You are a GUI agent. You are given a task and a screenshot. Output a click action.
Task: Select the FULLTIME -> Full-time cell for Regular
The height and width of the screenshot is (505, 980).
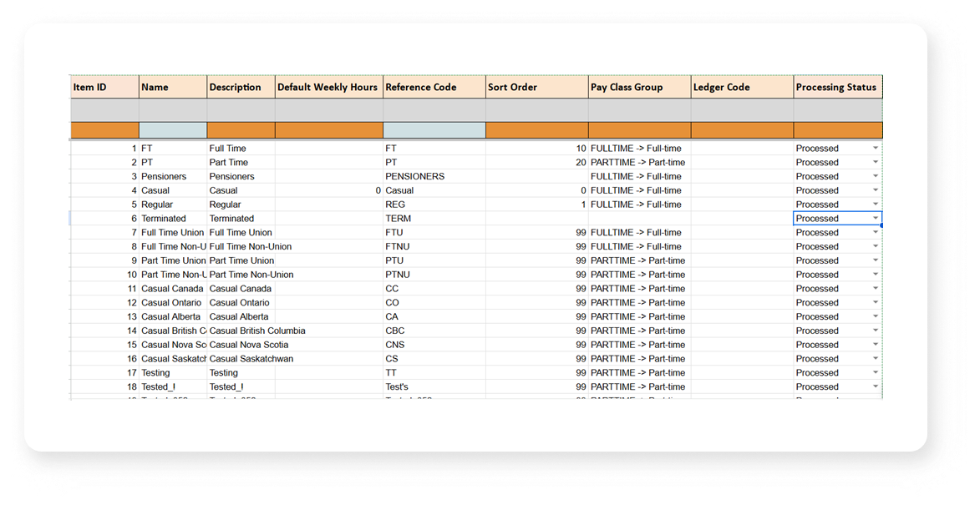tap(639, 204)
